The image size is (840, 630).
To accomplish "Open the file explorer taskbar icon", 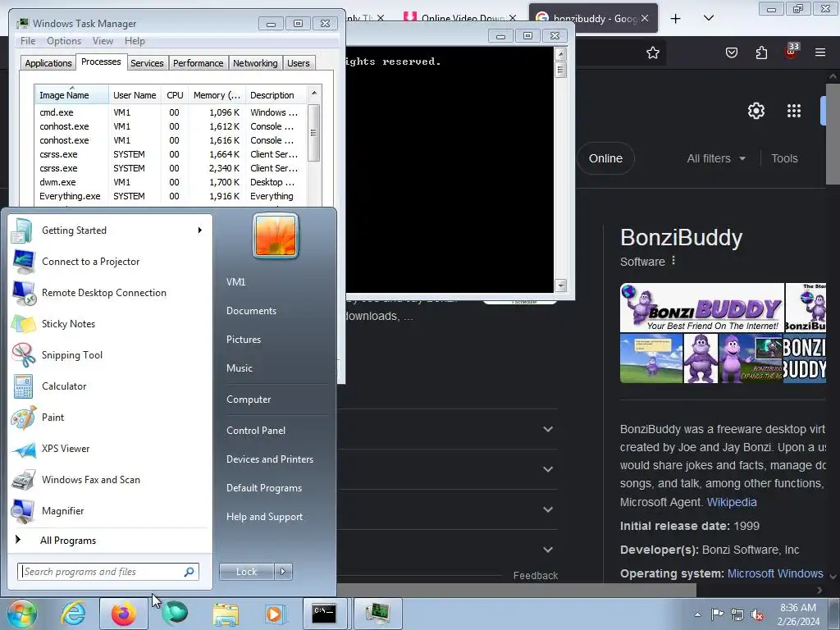I will pyautogui.click(x=226, y=614).
